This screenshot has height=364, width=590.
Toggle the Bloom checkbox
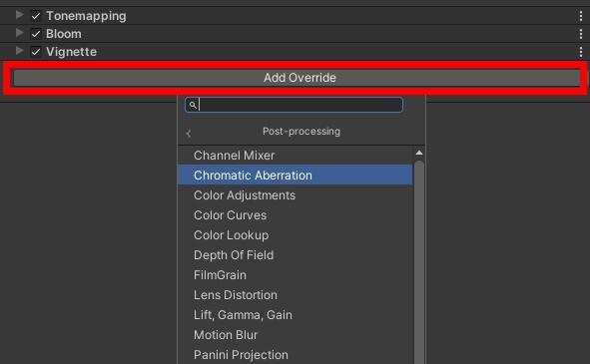point(36,34)
